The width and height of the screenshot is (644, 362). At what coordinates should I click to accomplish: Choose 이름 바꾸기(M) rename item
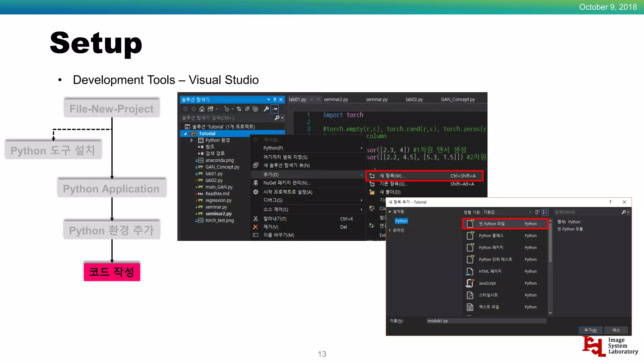[x=308, y=235]
